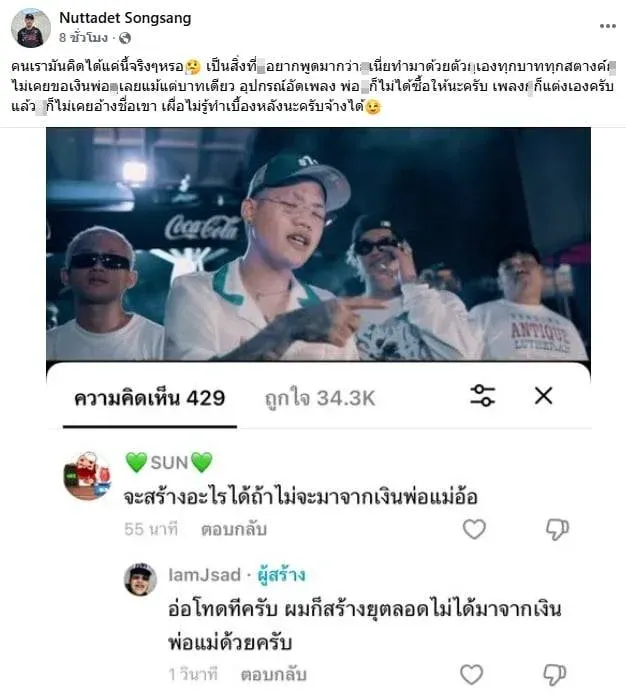
Task: Switch to the ถูกใจ 34.3K tab
Action: coord(320,398)
